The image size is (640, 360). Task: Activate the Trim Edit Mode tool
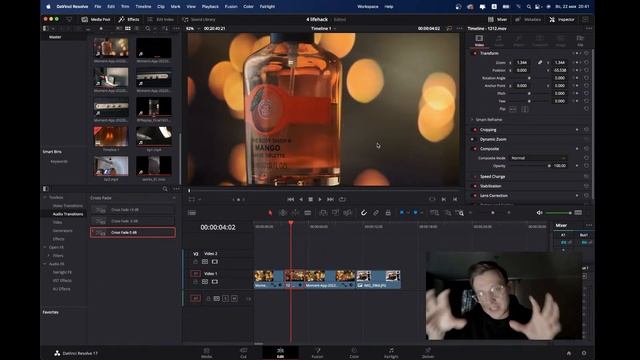(x=282, y=213)
